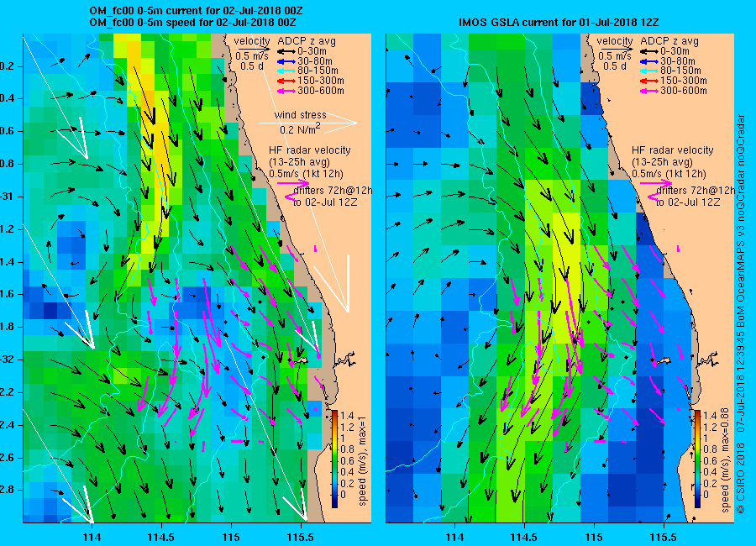The height and width of the screenshot is (546, 756).
Task: Click longitude label 114 under left map
Action: 92,537
